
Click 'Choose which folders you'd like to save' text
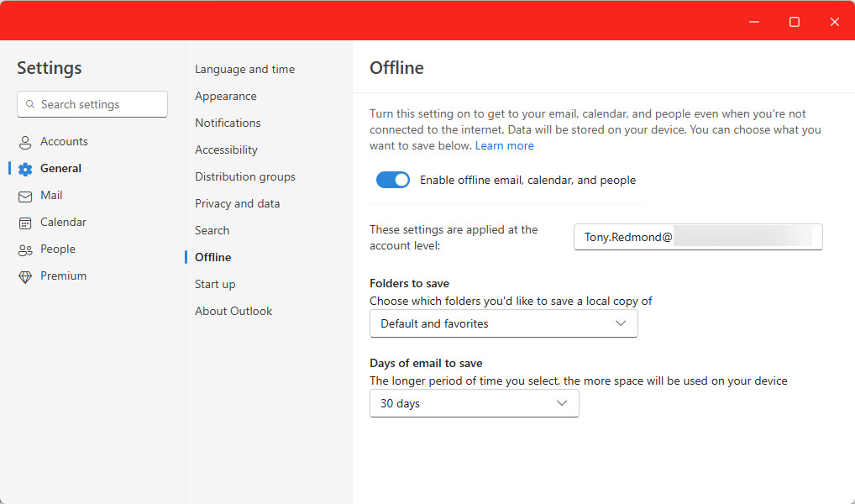511,301
